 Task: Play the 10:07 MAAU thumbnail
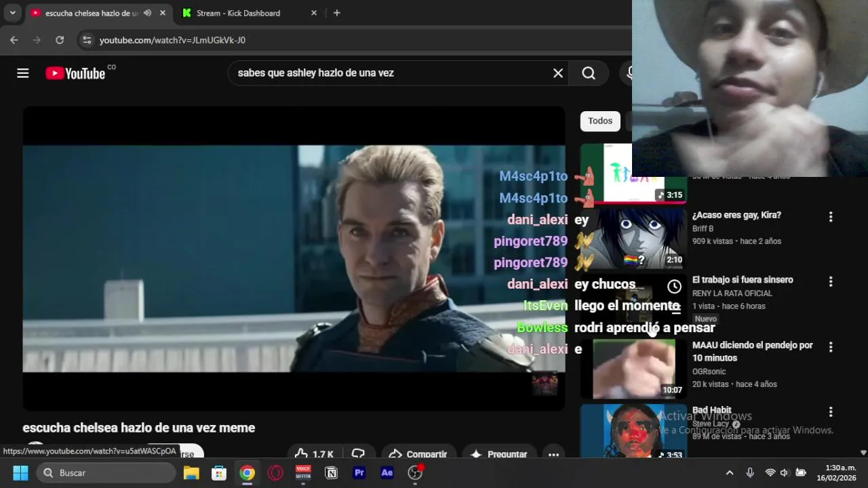pyautogui.click(x=633, y=369)
